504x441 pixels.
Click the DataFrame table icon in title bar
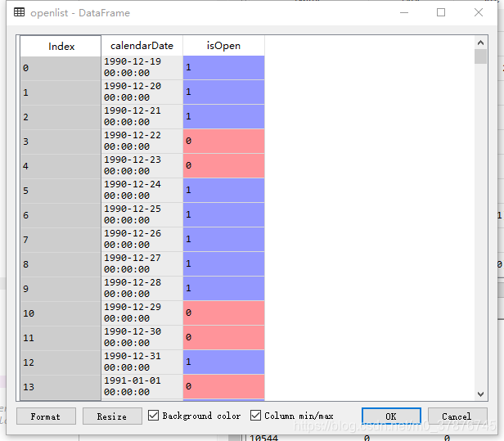[20, 12]
